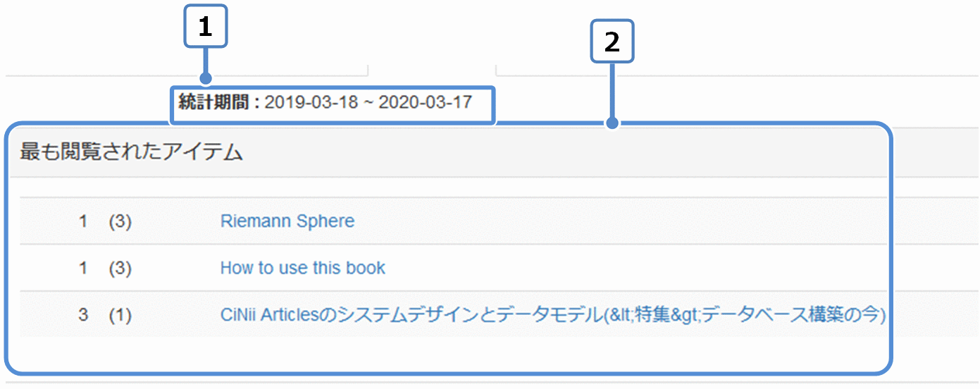
Task: Click view count (3) beside How to use this book
Action: [120, 268]
